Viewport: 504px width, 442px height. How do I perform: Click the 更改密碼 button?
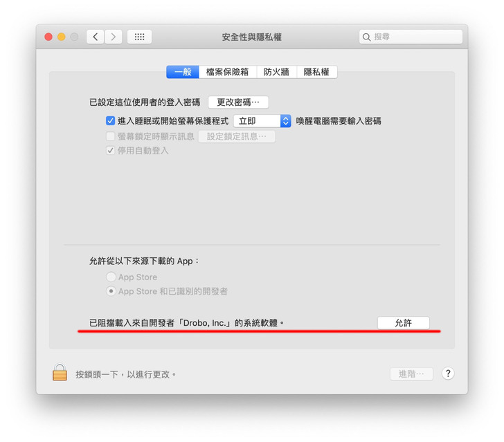(x=238, y=102)
